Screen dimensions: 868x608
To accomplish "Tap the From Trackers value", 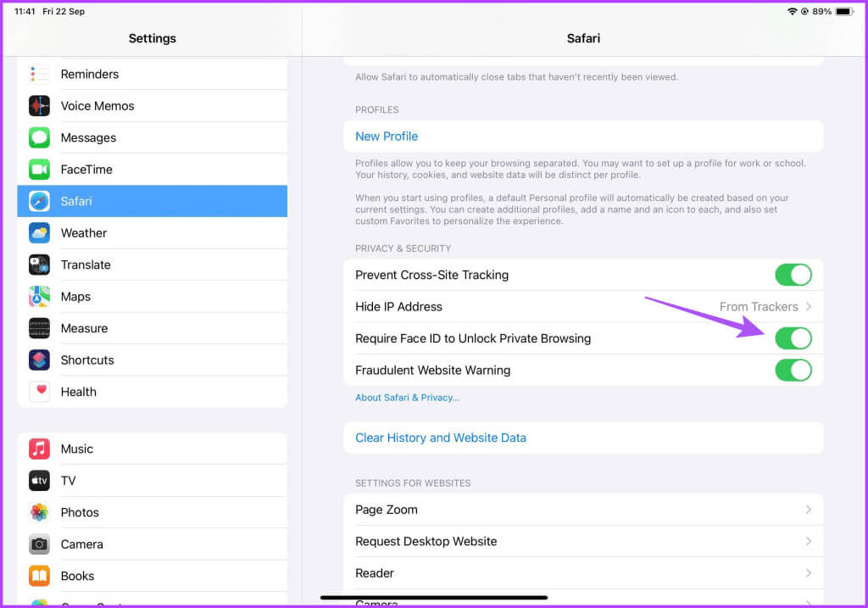I will click(759, 307).
